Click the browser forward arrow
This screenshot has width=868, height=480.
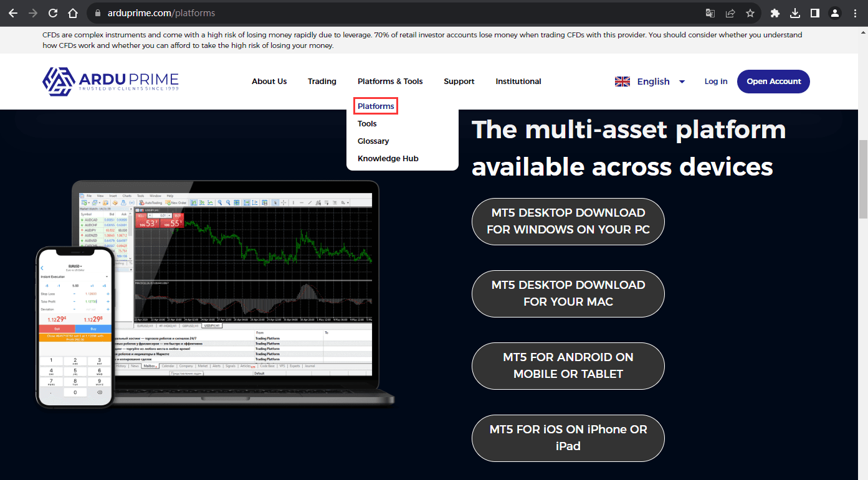[x=33, y=12]
